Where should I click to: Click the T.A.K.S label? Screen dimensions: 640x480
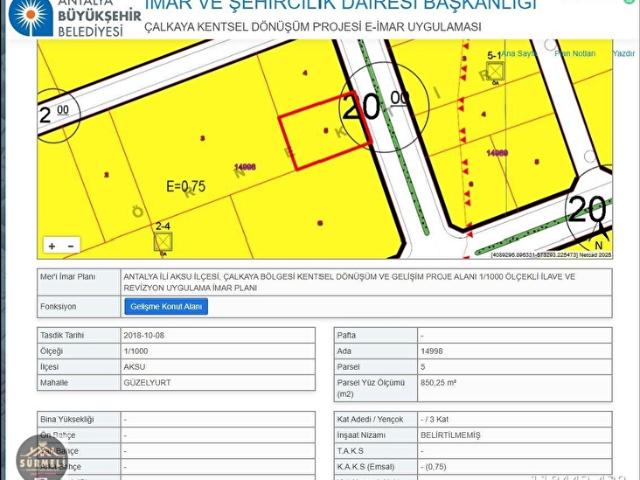point(350,451)
